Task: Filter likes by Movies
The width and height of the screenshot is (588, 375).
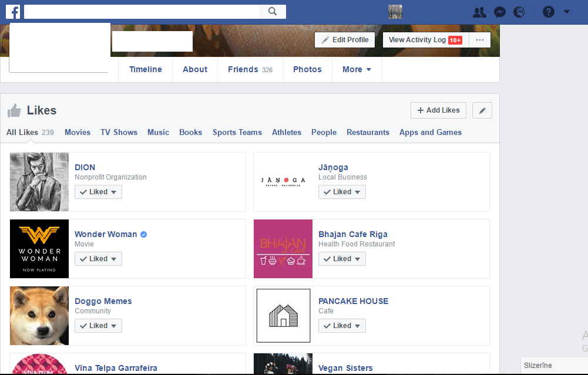Action: [x=78, y=132]
